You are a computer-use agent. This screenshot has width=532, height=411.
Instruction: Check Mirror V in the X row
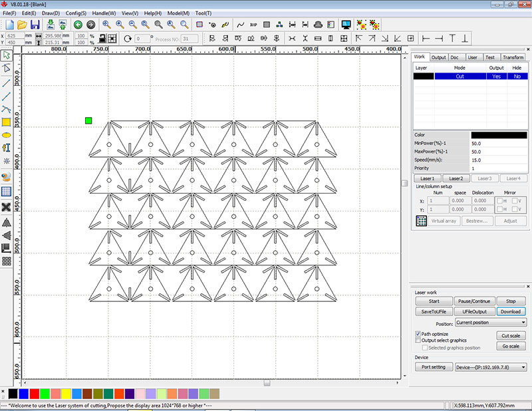click(515, 201)
